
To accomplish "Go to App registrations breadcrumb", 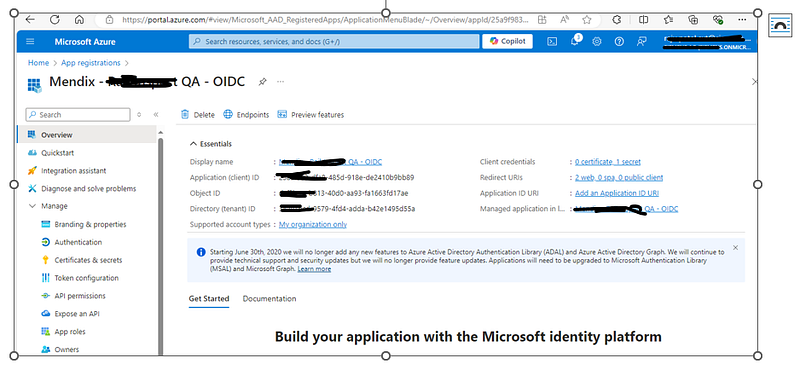I will coord(91,63).
